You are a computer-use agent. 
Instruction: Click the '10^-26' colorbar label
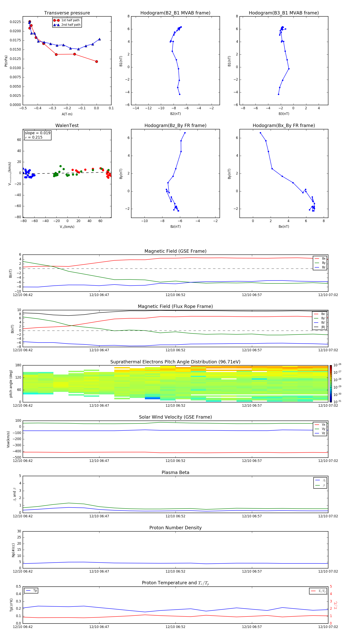pyautogui.click(x=337, y=365)
